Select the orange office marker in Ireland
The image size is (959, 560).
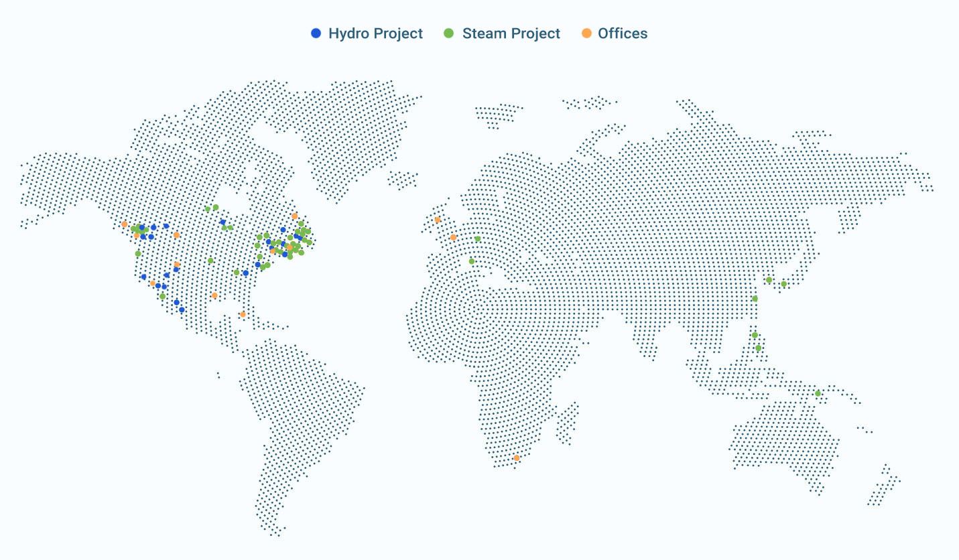[x=437, y=220]
